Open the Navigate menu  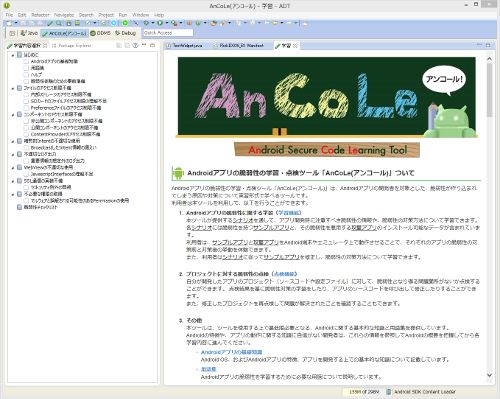click(64, 15)
